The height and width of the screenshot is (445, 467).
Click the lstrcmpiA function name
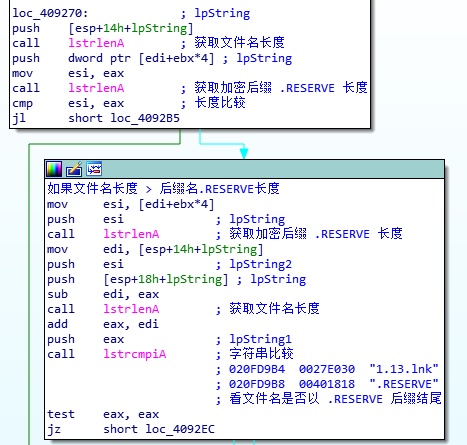click(135, 354)
